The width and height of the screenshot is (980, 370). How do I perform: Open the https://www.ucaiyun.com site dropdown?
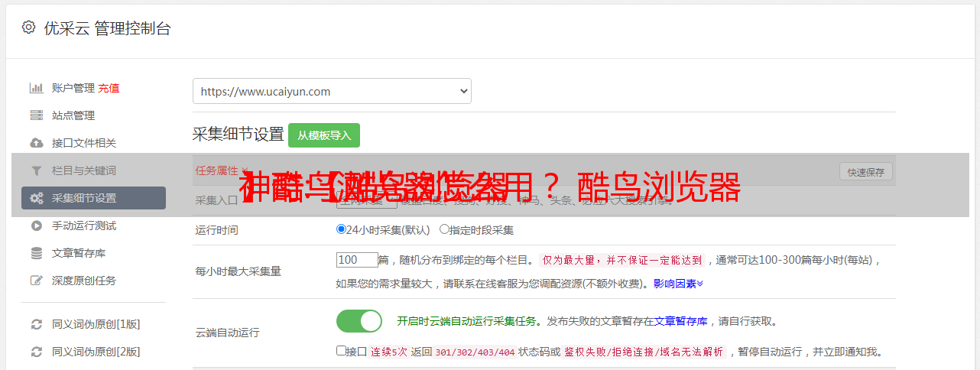pos(332,91)
